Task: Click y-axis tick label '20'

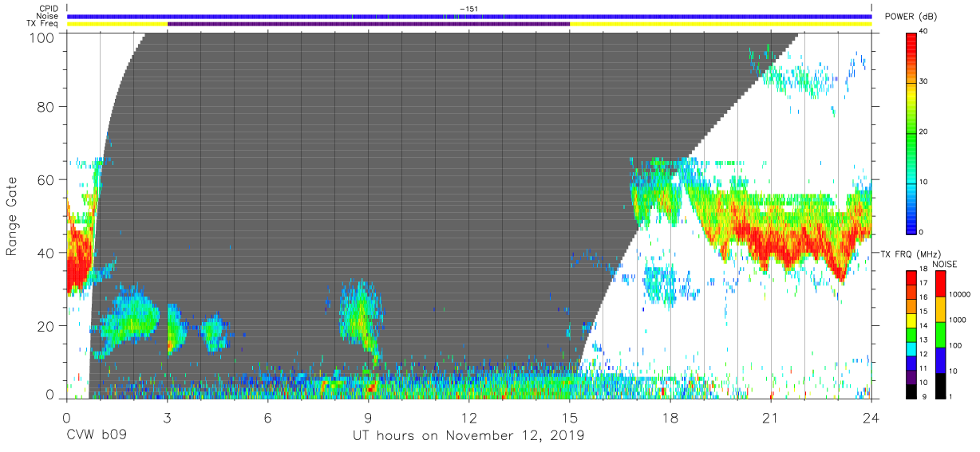Action: tap(46, 326)
